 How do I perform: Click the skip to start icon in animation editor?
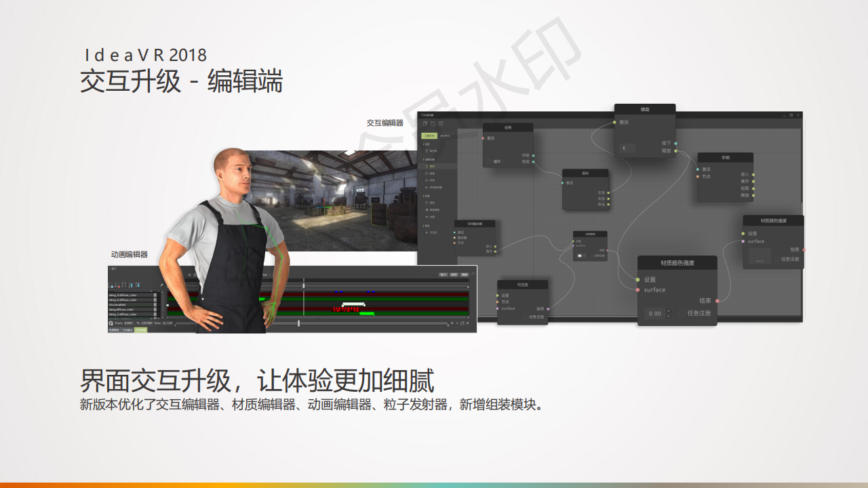pyautogui.click(x=452, y=323)
